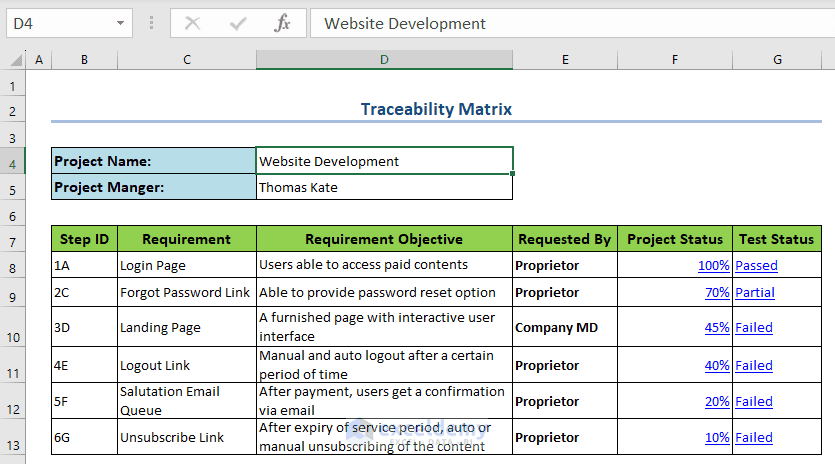
Task: Select the Project Name: label cell
Action: coord(154,161)
